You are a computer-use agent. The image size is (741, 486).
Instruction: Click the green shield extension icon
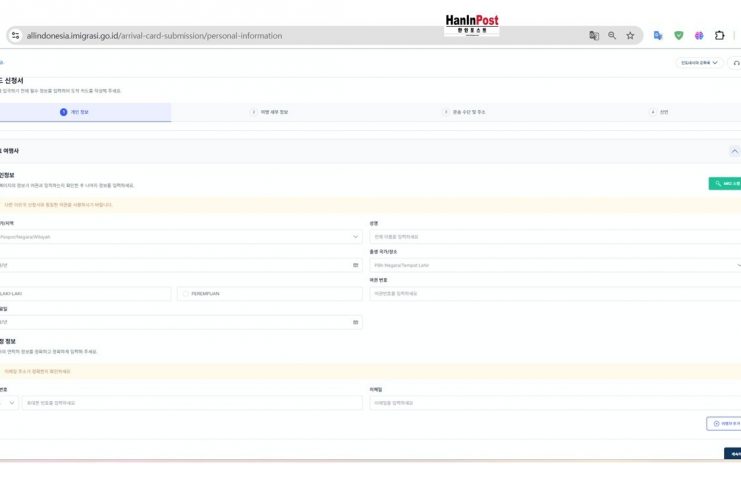(x=679, y=35)
